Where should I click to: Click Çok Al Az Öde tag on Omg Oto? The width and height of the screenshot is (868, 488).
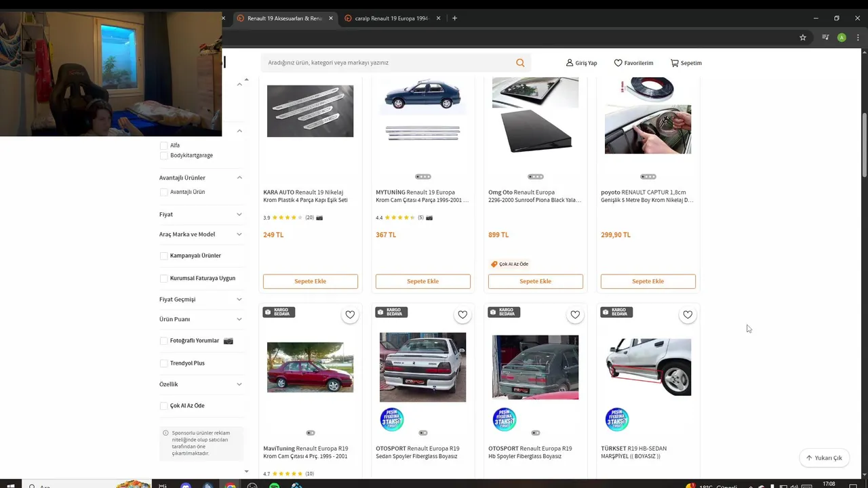click(x=510, y=264)
